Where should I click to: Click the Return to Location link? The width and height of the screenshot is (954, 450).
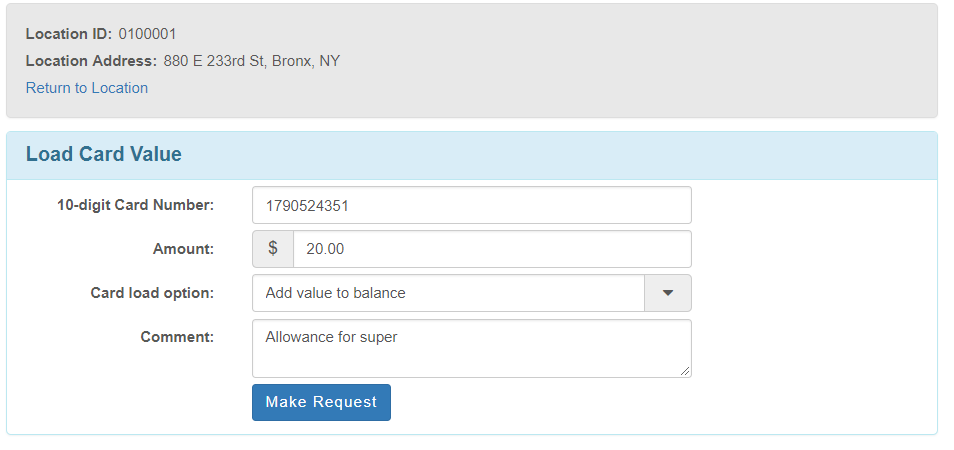(x=87, y=88)
